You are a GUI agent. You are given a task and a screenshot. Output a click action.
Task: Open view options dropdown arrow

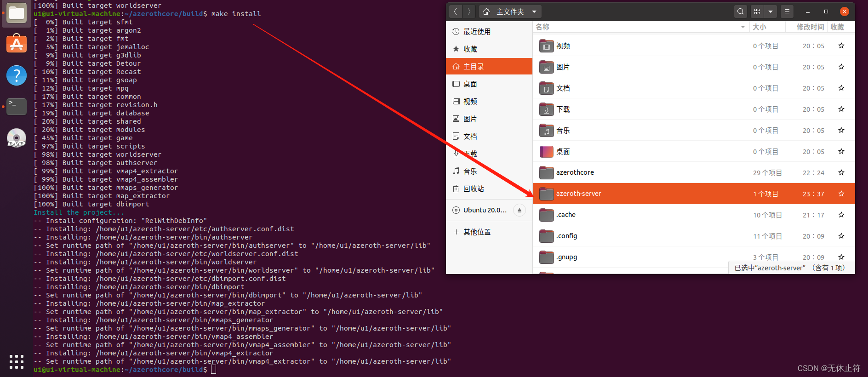pyautogui.click(x=771, y=11)
